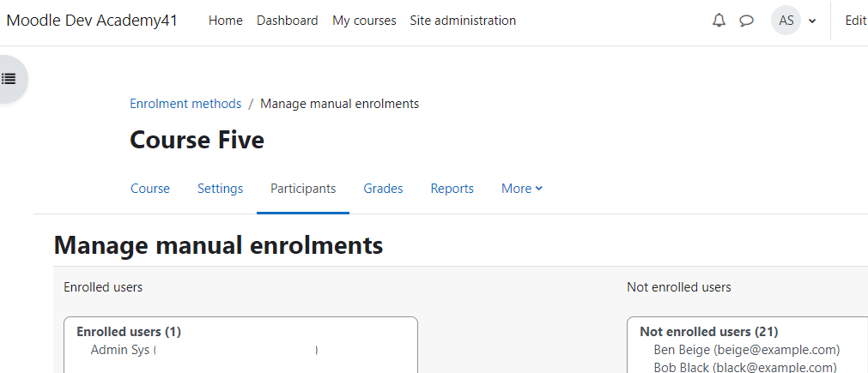The height and width of the screenshot is (373, 868).
Task: Open the Reports tab
Action: 452,189
